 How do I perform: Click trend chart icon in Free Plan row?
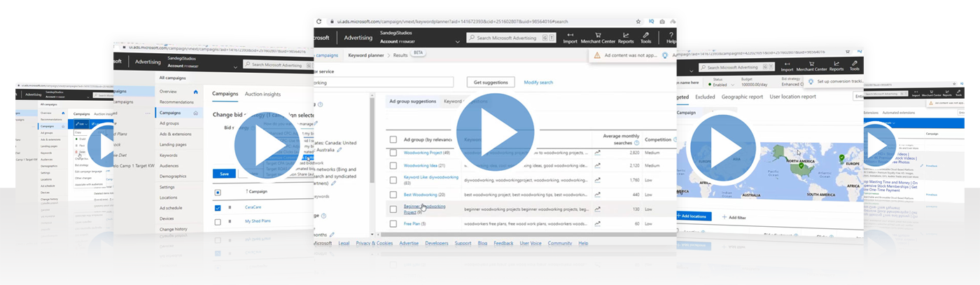(598, 223)
